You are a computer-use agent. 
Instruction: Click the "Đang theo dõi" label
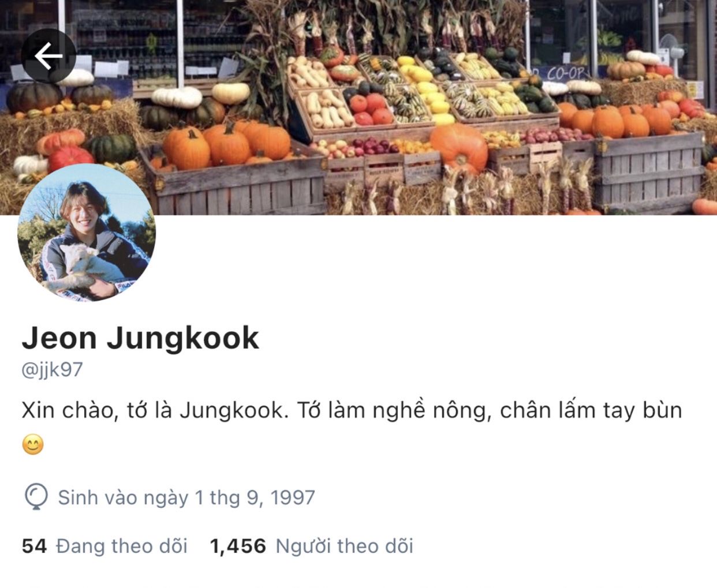coord(122,546)
